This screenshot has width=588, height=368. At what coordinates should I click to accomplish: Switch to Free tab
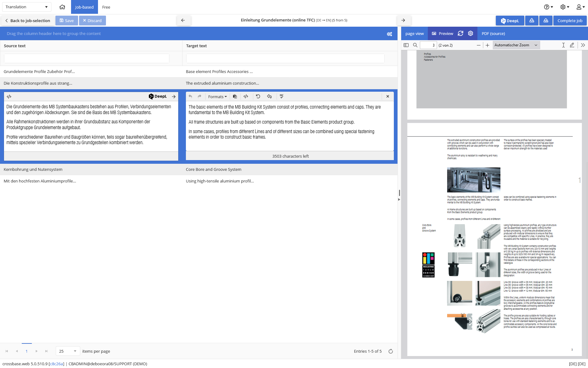pyautogui.click(x=106, y=7)
